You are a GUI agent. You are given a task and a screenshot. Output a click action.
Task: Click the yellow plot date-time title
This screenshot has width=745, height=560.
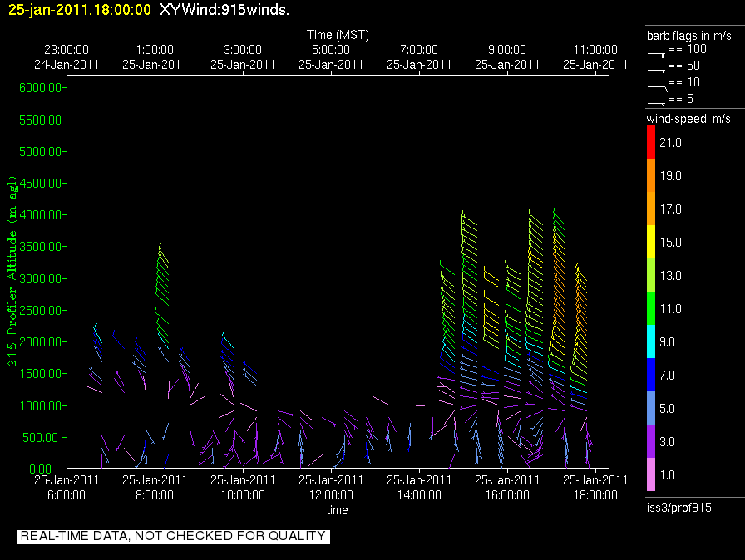coord(80,10)
